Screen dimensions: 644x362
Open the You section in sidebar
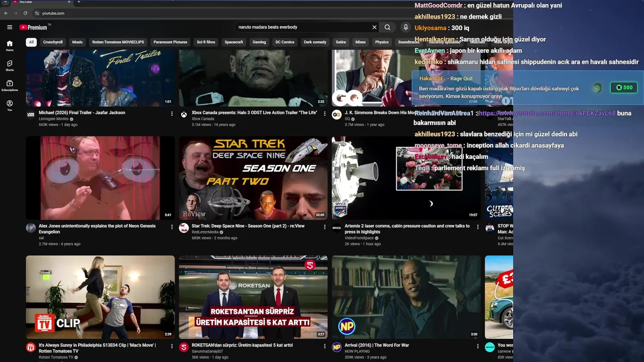[x=10, y=105]
